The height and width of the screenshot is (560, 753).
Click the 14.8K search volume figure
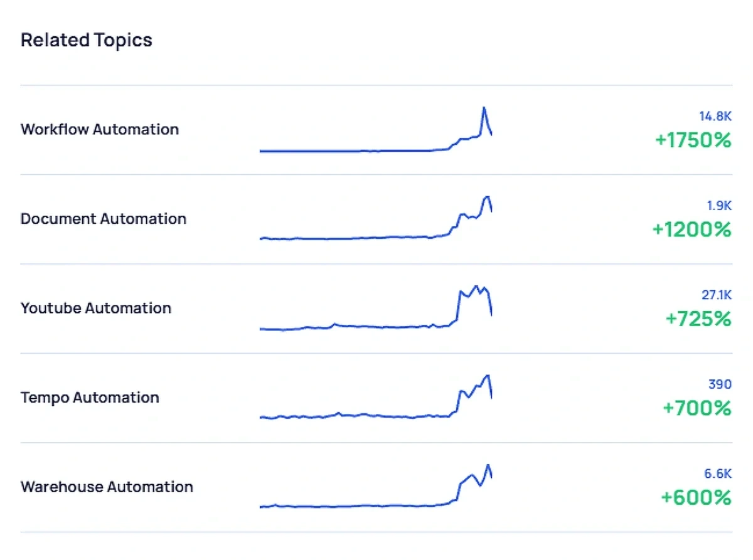715,117
